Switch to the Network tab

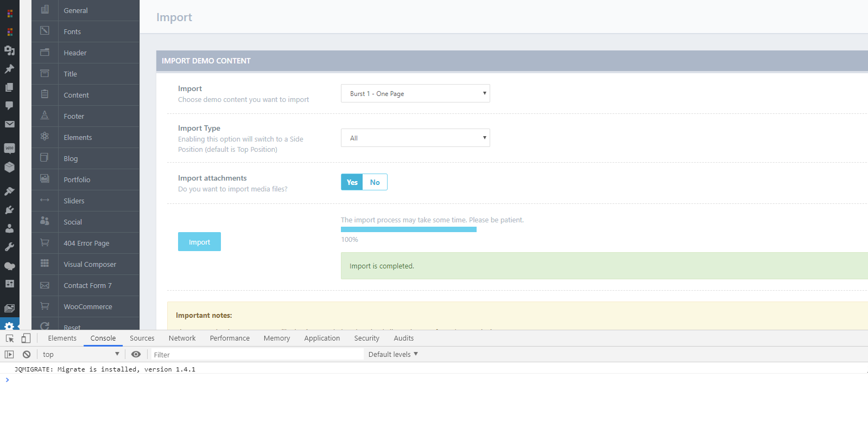pos(182,338)
